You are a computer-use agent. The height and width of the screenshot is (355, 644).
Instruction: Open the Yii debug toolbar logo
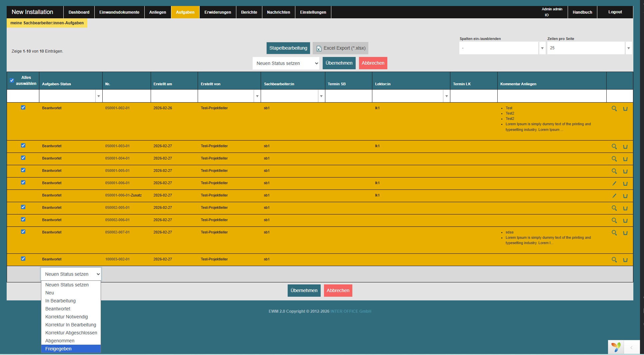pos(616,347)
